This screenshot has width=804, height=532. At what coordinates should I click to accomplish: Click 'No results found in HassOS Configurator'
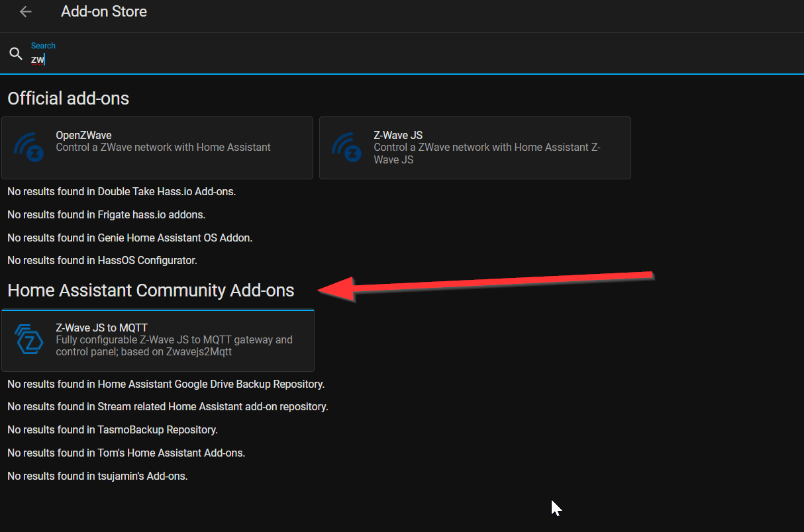pos(103,261)
